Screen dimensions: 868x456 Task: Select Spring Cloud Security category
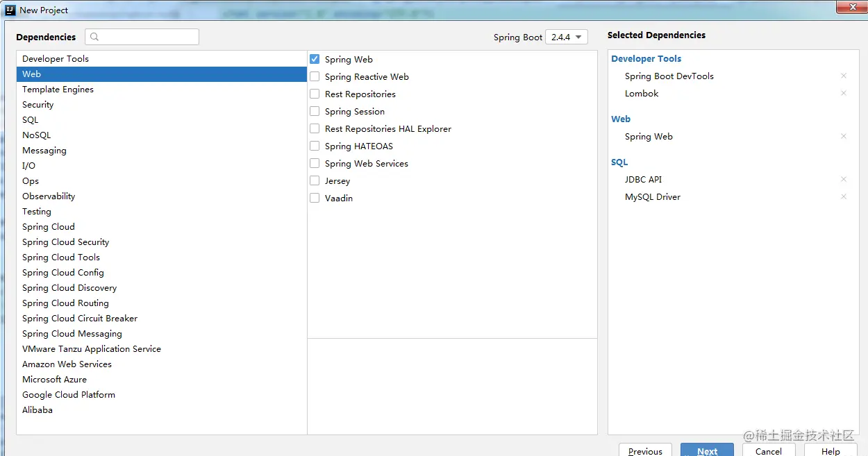click(x=161, y=242)
